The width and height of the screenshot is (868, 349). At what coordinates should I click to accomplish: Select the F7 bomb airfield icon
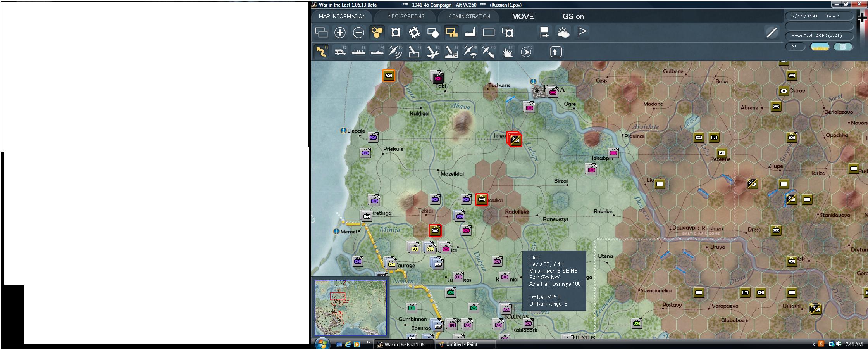(433, 52)
